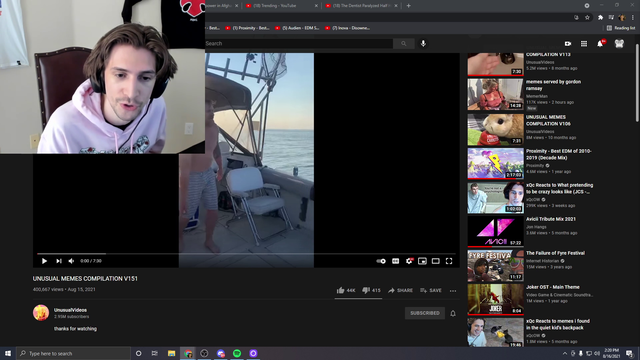Open YouTube notifications bell
Screen dimensions: 640x360
click(600, 44)
